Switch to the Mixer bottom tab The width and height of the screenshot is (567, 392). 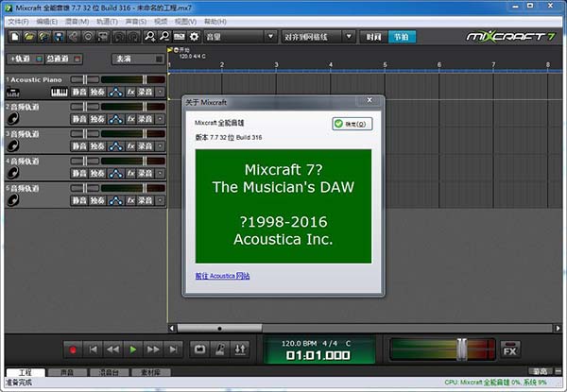point(109,372)
